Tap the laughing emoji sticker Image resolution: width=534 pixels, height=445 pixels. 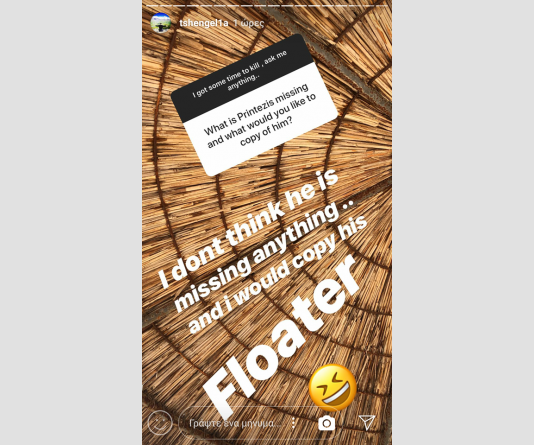[333, 388]
